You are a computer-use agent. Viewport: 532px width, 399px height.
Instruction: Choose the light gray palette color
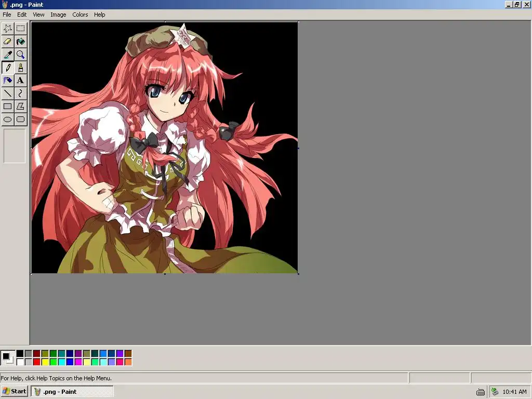[x=29, y=362]
